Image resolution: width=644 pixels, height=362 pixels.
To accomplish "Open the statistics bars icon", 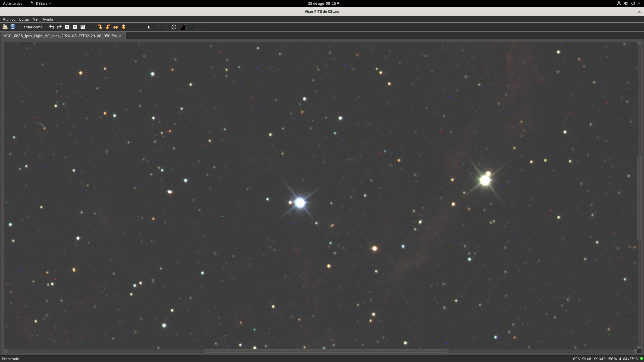I will 191,27.
